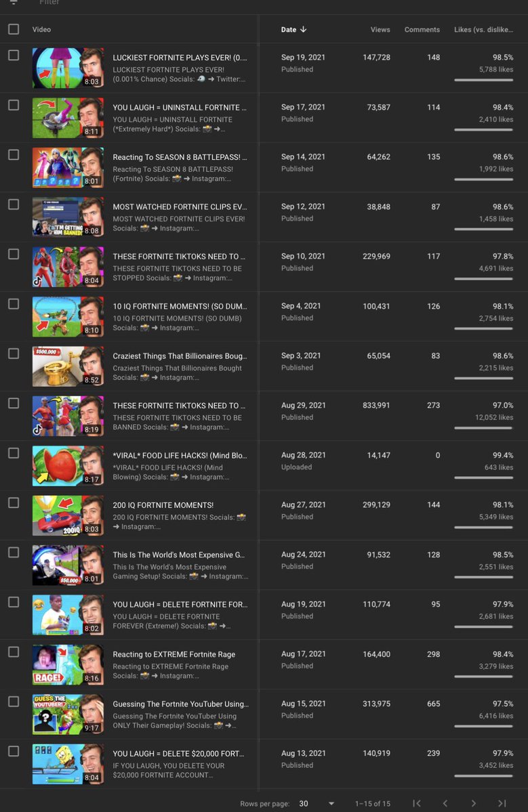Open thumbnail of Craziest Things That Billionaires Bought

68,366
